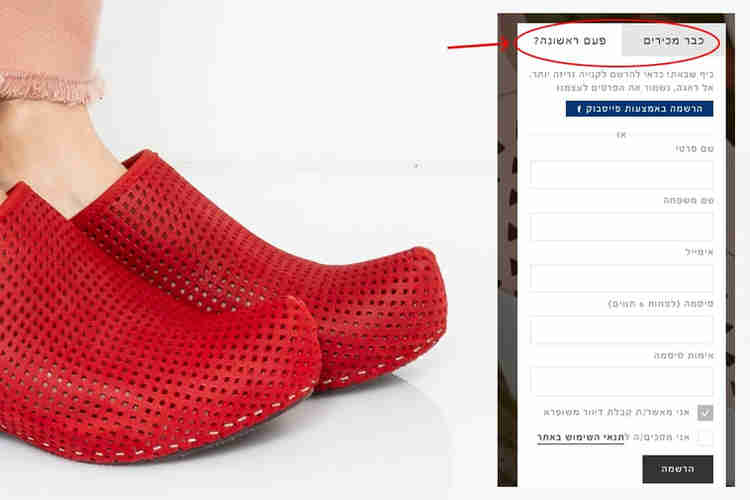Screen dimensions: 750x500
Task: Click the 'שם משפחה' field label
Action: click(688, 200)
